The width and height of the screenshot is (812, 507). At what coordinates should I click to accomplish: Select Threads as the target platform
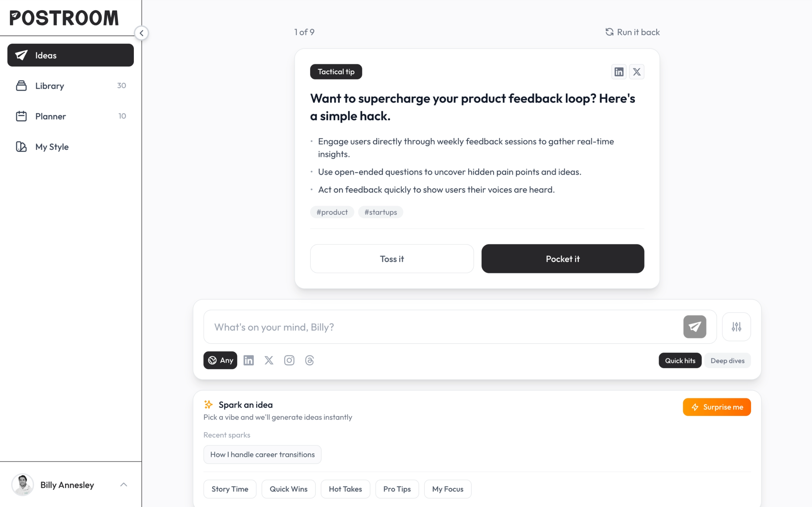309,360
